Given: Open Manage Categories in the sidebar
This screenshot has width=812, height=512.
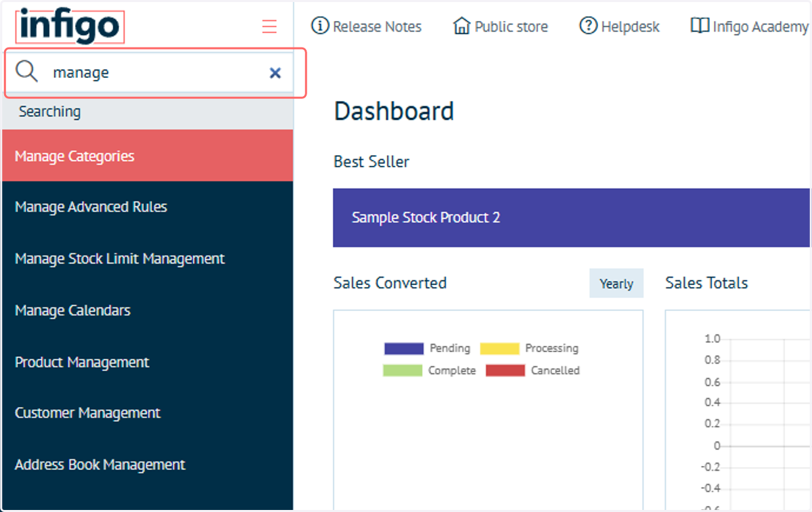Looking at the screenshot, I should click(x=148, y=156).
